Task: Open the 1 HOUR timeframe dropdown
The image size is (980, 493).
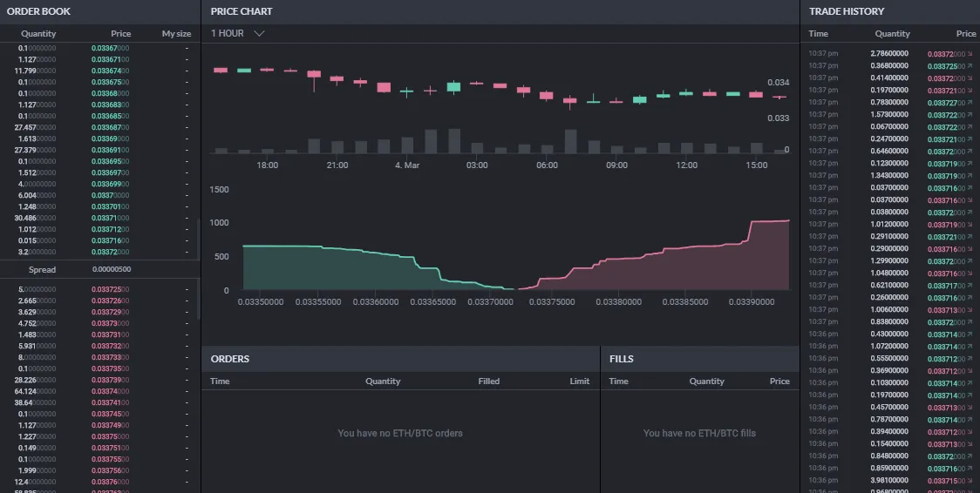Action: click(x=237, y=33)
